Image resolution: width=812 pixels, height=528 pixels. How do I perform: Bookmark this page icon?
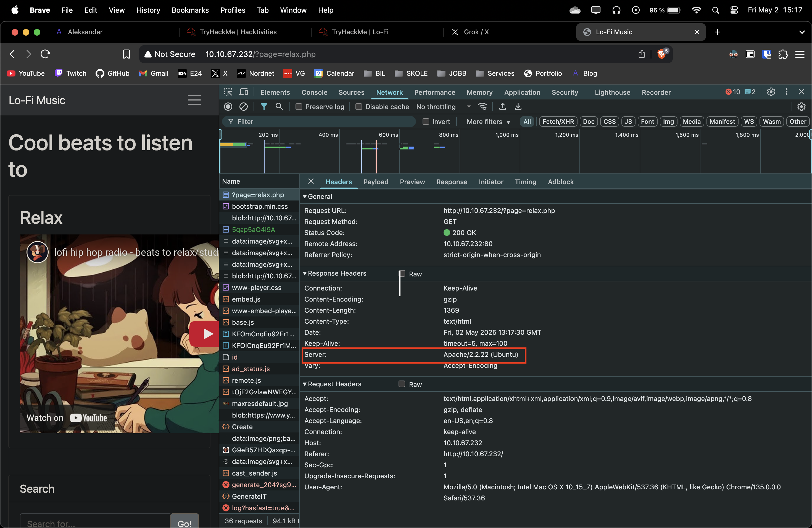click(126, 54)
